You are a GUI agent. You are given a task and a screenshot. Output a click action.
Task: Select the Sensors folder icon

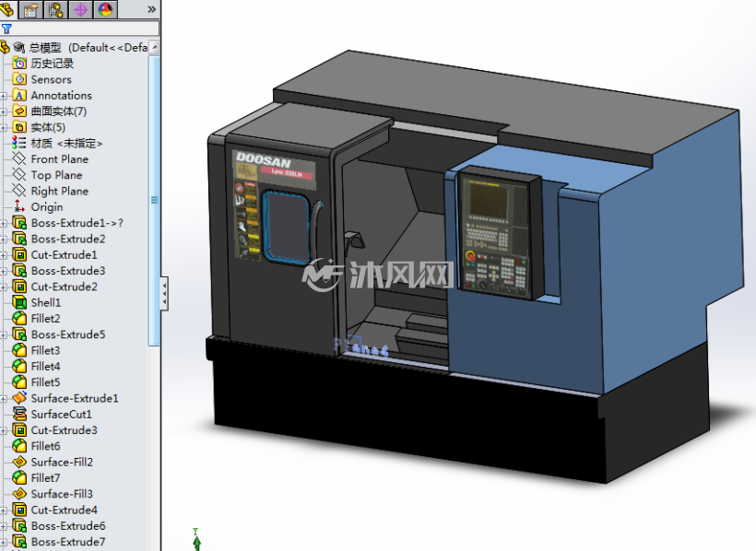tap(19, 79)
